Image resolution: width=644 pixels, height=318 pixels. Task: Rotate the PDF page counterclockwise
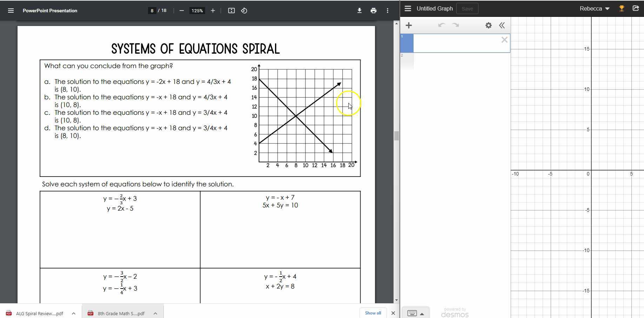pyautogui.click(x=244, y=11)
